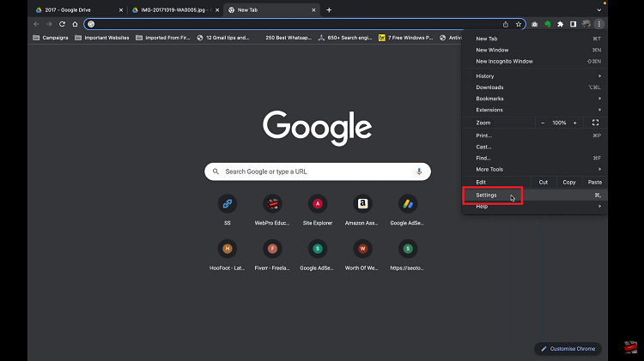
Task: Click the Search Google or type a URL box
Action: coord(318,171)
